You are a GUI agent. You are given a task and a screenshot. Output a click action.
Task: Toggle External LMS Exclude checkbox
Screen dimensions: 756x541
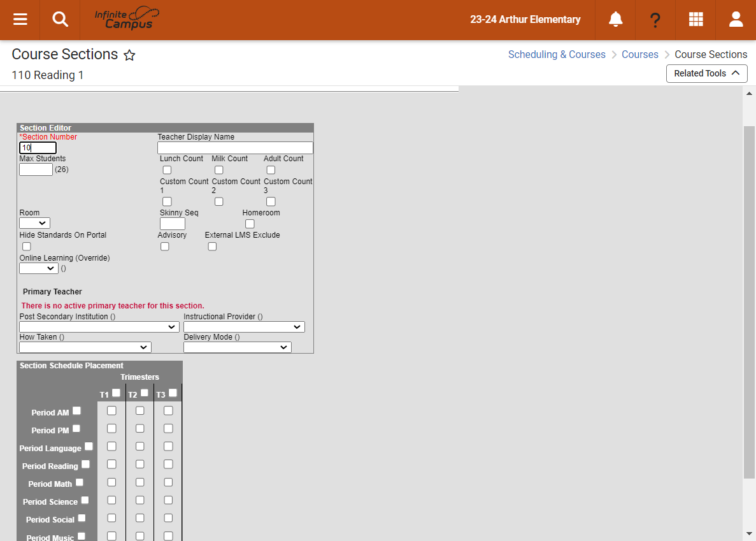pyautogui.click(x=212, y=247)
